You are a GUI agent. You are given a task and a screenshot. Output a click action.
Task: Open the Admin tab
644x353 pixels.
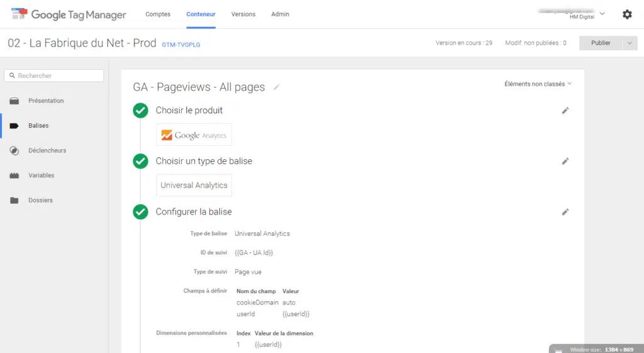point(280,14)
